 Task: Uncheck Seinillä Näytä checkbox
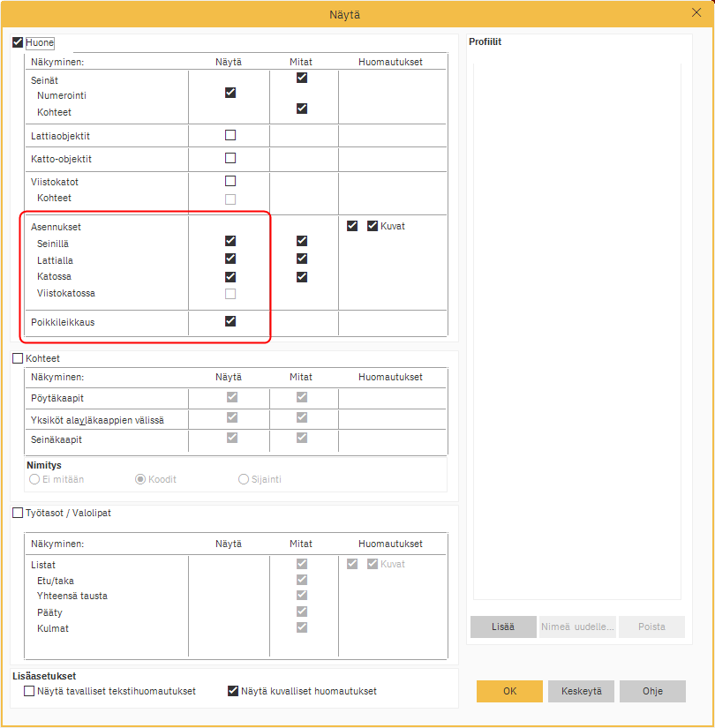pyautogui.click(x=230, y=241)
